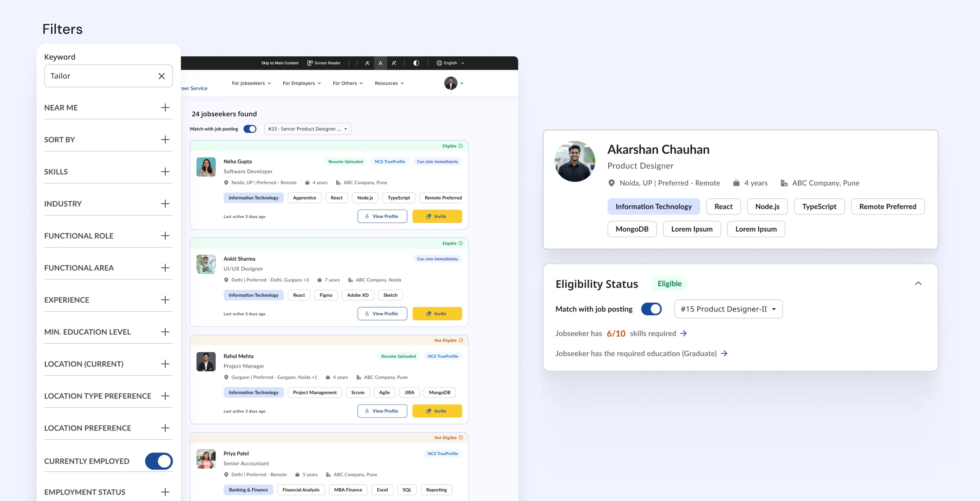Click Rahul Mehta's profile photo
Screen dimensions: 980x501
pyautogui.click(x=206, y=362)
